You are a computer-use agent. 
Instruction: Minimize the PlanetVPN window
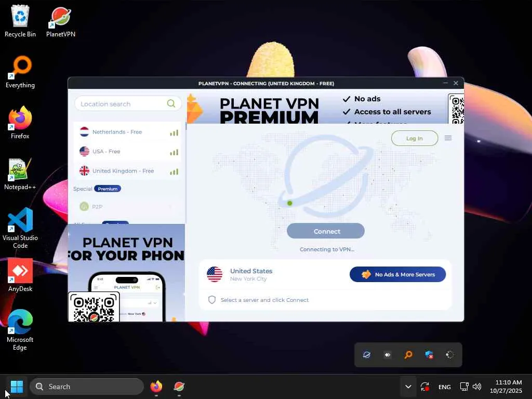(445, 83)
